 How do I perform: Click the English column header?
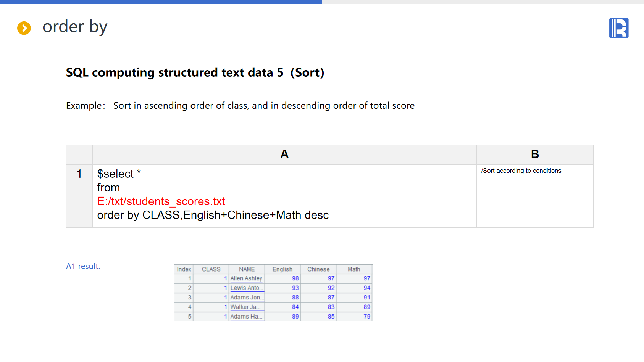282,269
